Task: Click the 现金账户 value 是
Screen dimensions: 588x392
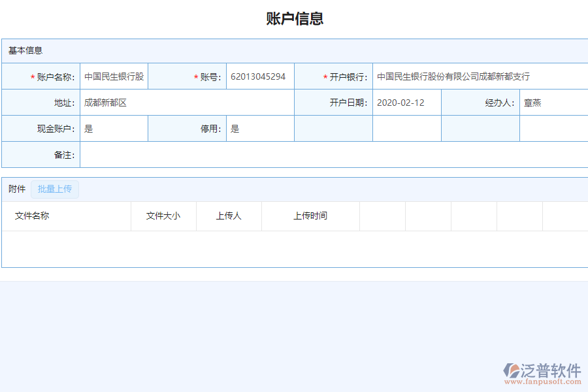Action: click(x=112, y=128)
